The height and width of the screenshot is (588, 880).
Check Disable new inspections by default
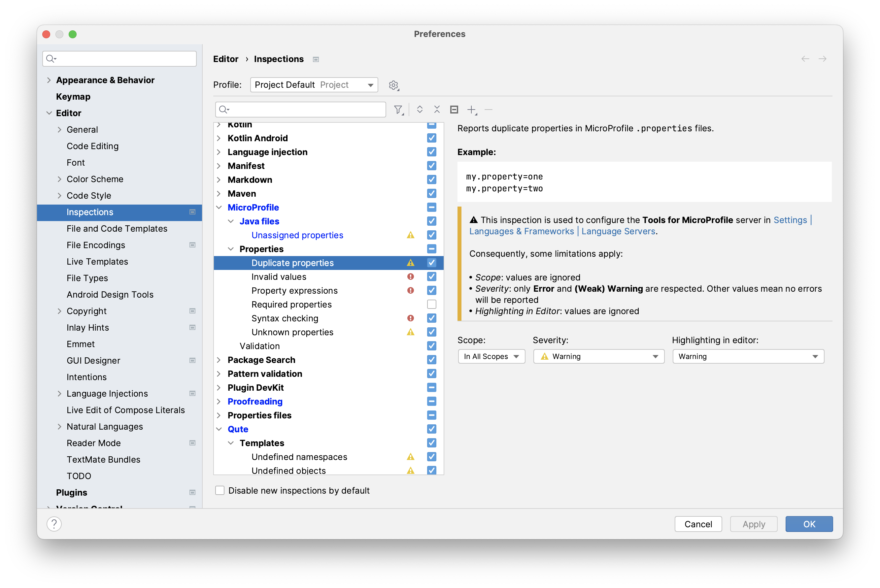(x=220, y=491)
